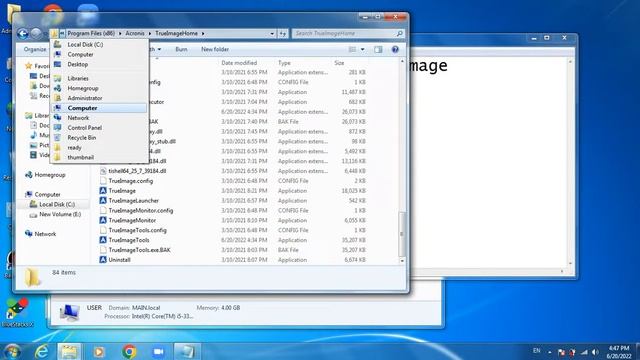Select the TrueImageTools.config file
Image resolution: width=640 pixels, height=360 pixels.
(137, 230)
